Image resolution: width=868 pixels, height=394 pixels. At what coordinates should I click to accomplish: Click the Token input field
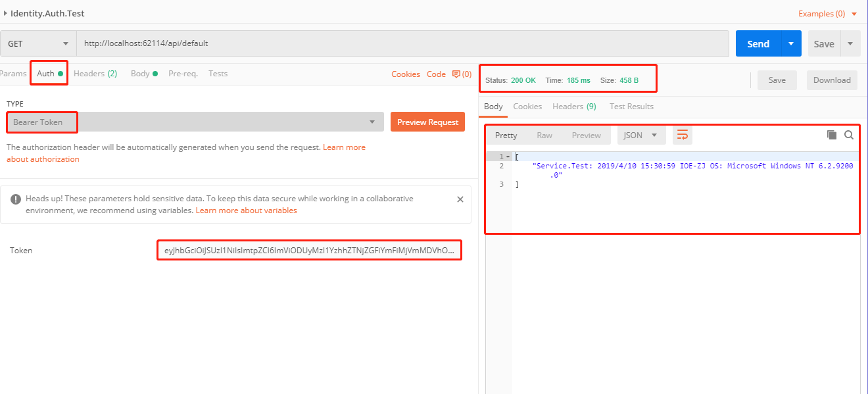tap(309, 251)
